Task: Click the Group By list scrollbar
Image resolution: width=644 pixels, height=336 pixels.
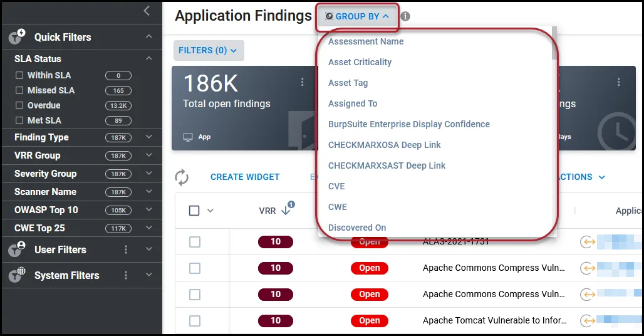Action: 554,43
